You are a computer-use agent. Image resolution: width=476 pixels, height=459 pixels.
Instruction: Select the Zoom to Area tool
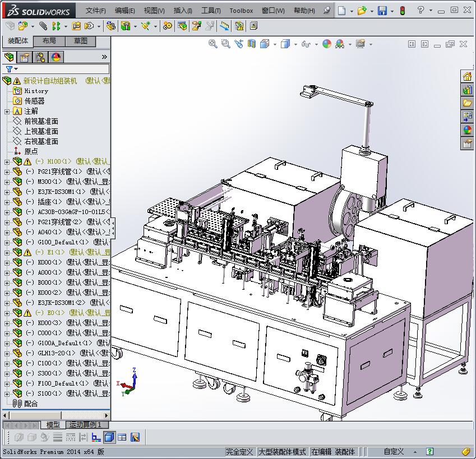pos(225,44)
